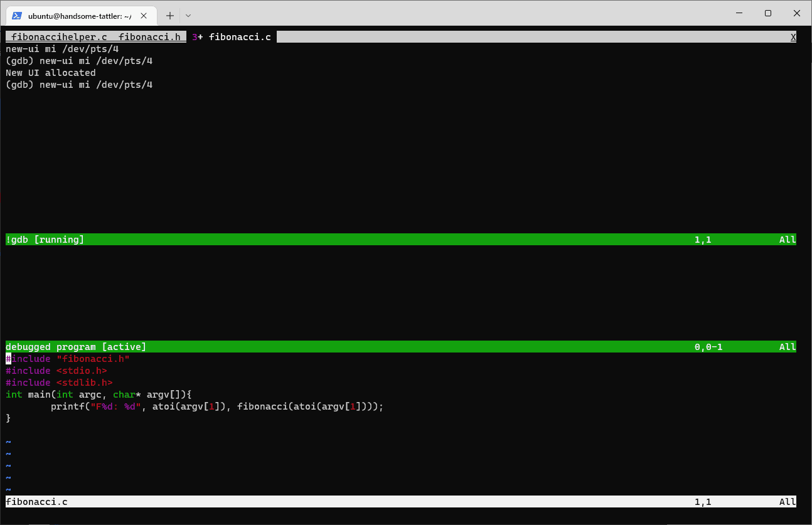
Task: Open a new terminal tab with plus
Action: tap(169, 16)
